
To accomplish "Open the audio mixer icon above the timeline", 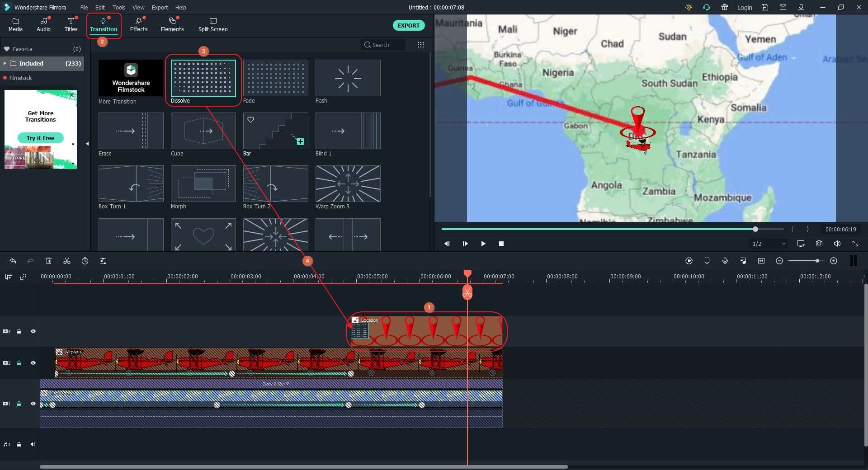I will [743, 261].
